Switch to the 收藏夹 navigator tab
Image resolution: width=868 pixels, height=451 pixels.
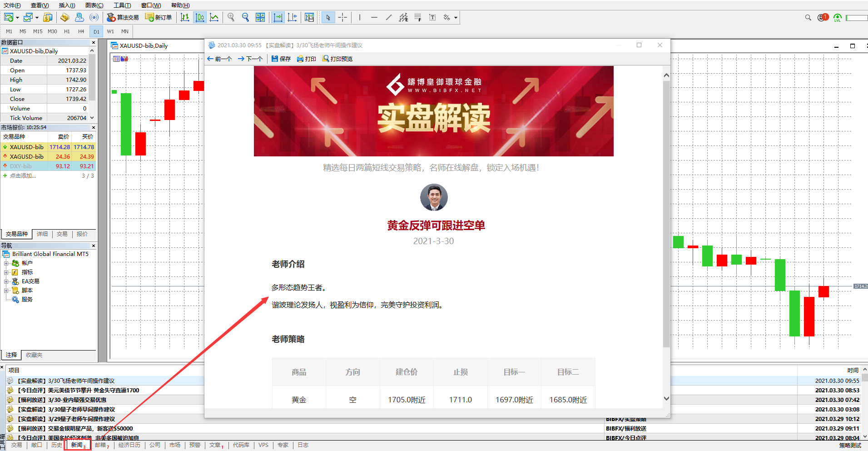point(34,355)
